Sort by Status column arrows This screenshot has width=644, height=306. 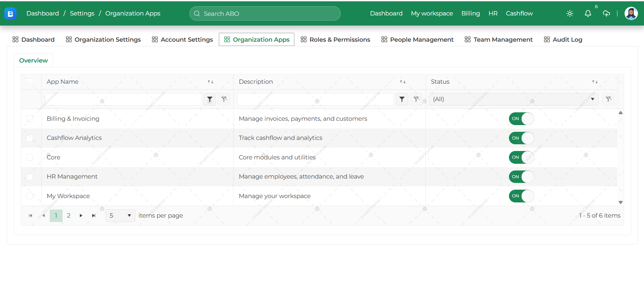[595, 82]
